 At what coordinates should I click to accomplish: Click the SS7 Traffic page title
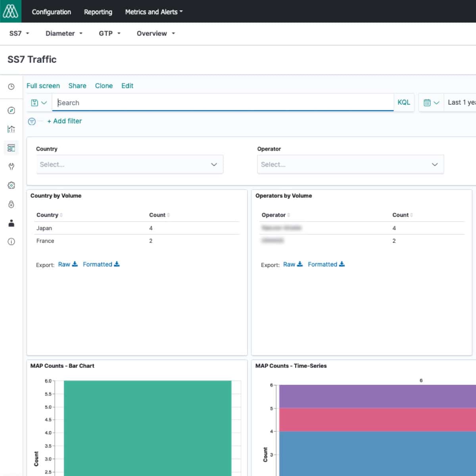point(32,59)
